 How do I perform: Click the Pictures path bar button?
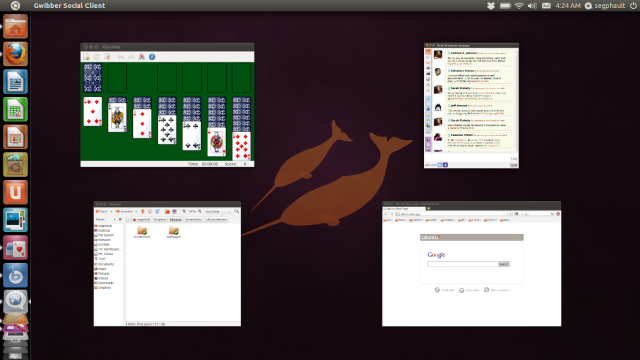pyautogui.click(x=176, y=220)
